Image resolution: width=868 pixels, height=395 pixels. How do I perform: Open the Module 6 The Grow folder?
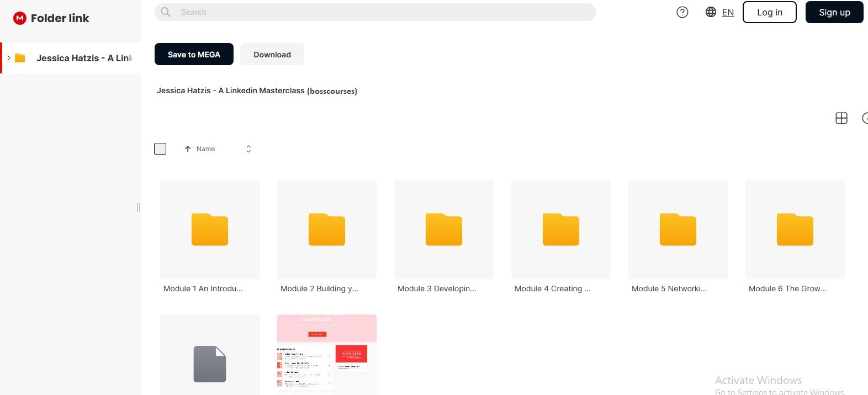coord(795,229)
